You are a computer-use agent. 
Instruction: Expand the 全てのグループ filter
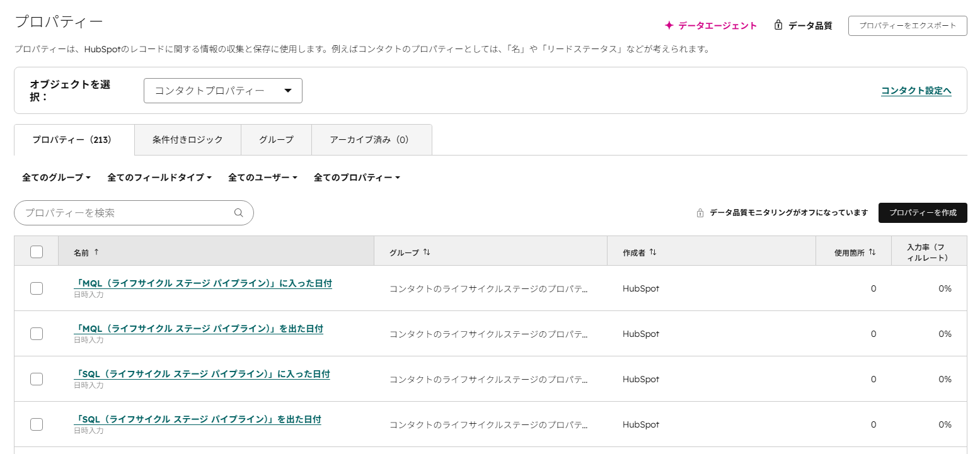coord(57,178)
